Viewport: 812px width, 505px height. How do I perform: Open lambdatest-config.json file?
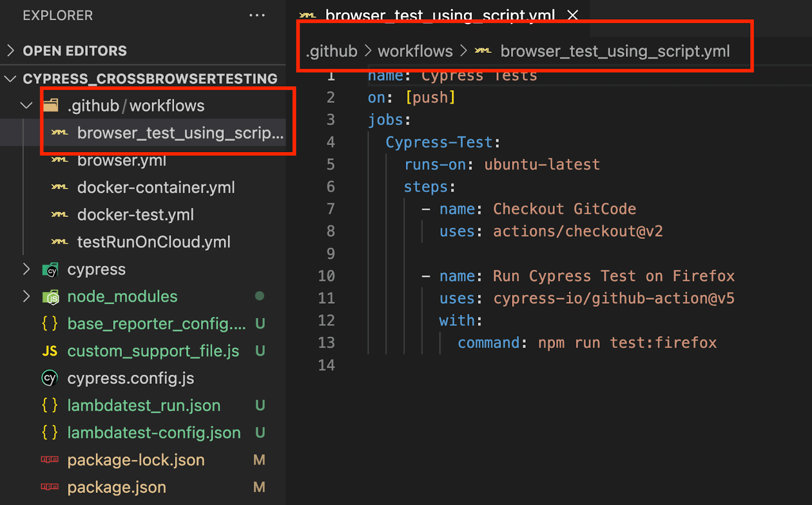coord(154,433)
